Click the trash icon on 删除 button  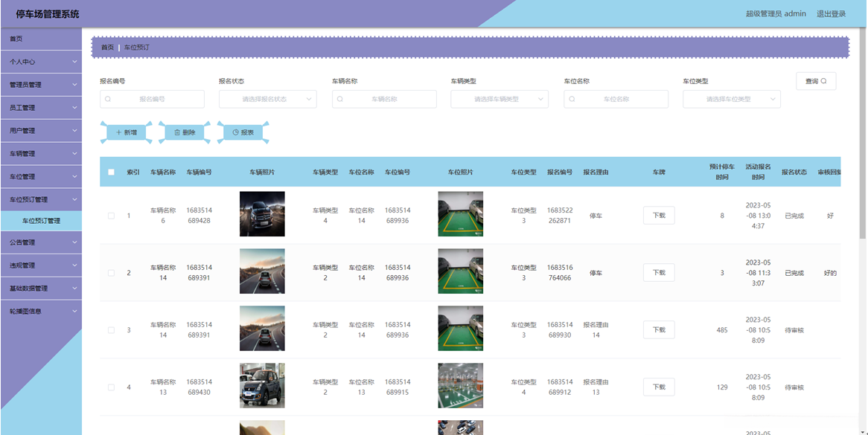tap(177, 132)
